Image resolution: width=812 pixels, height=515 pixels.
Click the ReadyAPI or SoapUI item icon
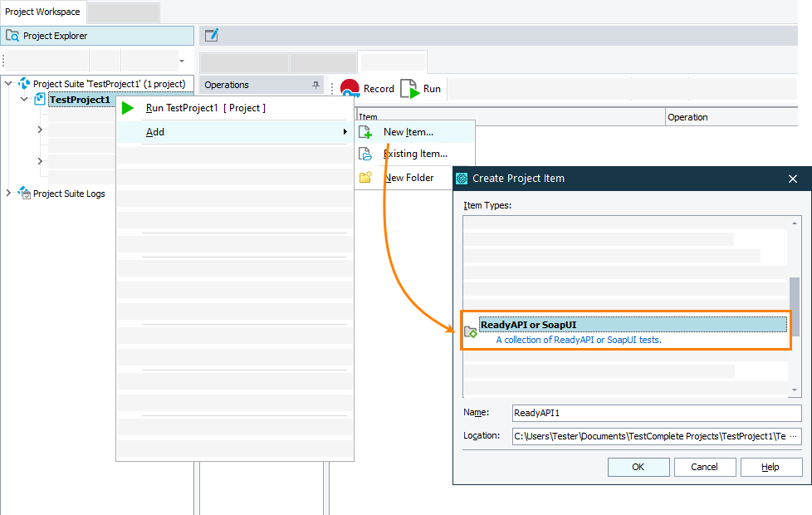point(471,330)
